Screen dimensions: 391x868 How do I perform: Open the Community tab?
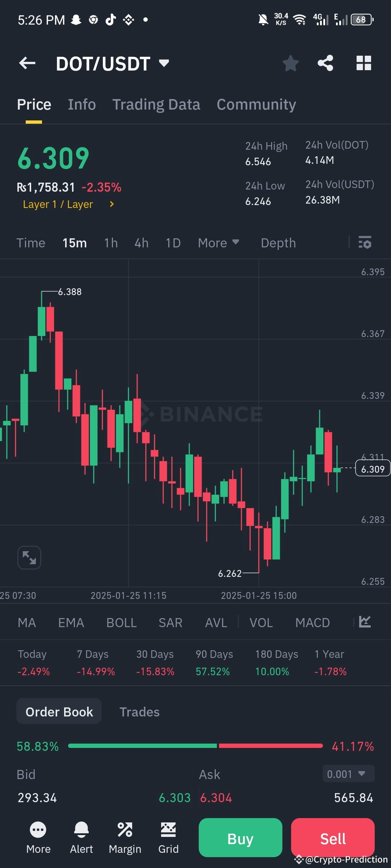pos(256,105)
